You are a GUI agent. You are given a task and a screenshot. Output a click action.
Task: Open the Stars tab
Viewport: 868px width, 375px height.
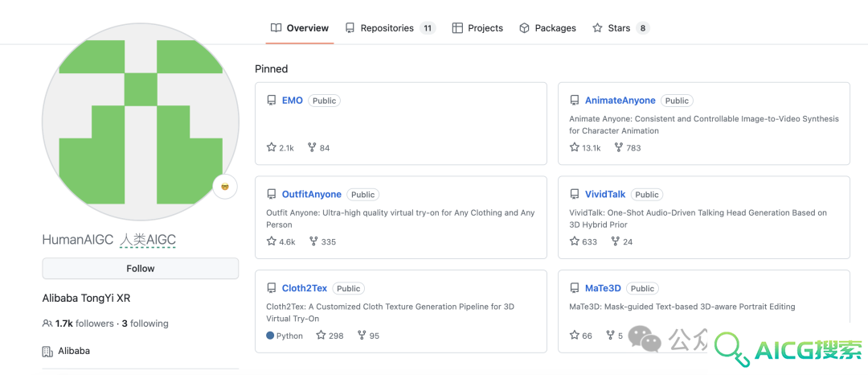click(x=620, y=27)
